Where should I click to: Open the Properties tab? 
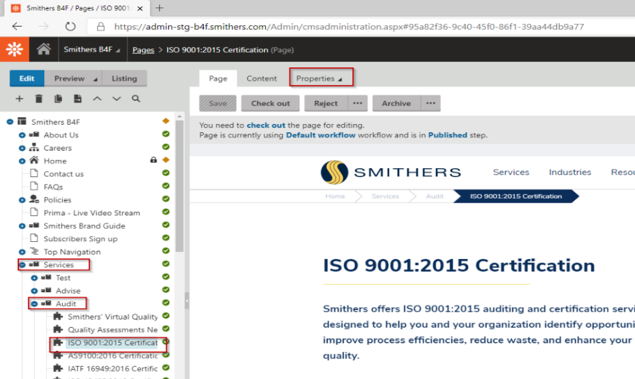pyautogui.click(x=320, y=78)
